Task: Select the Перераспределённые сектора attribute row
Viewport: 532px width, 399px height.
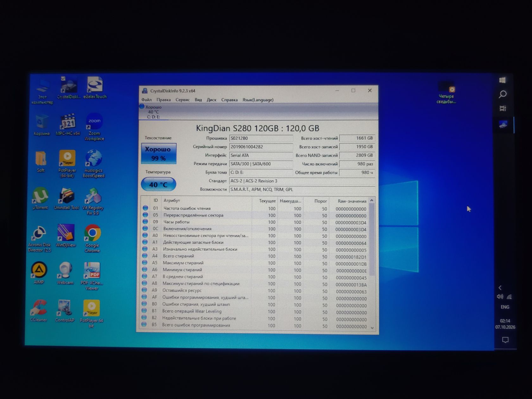Action: pos(255,215)
